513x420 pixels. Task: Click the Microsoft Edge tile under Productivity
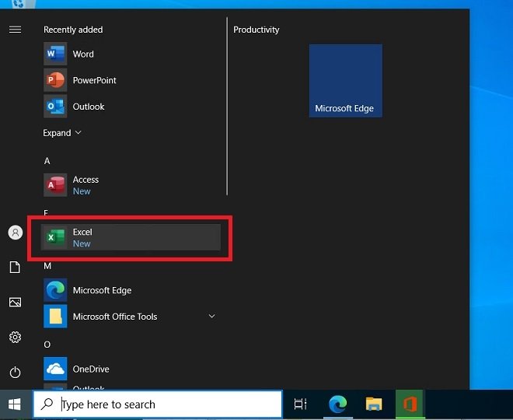tap(345, 81)
